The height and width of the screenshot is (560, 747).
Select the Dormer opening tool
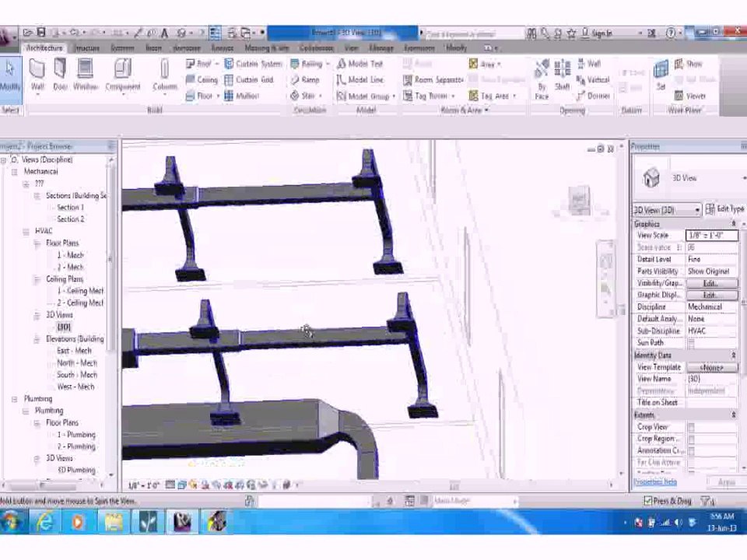pos(593,96)
